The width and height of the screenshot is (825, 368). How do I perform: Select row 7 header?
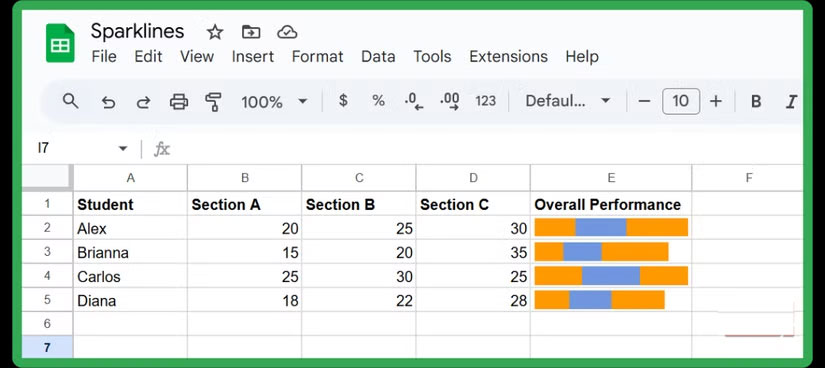[47, 348]
